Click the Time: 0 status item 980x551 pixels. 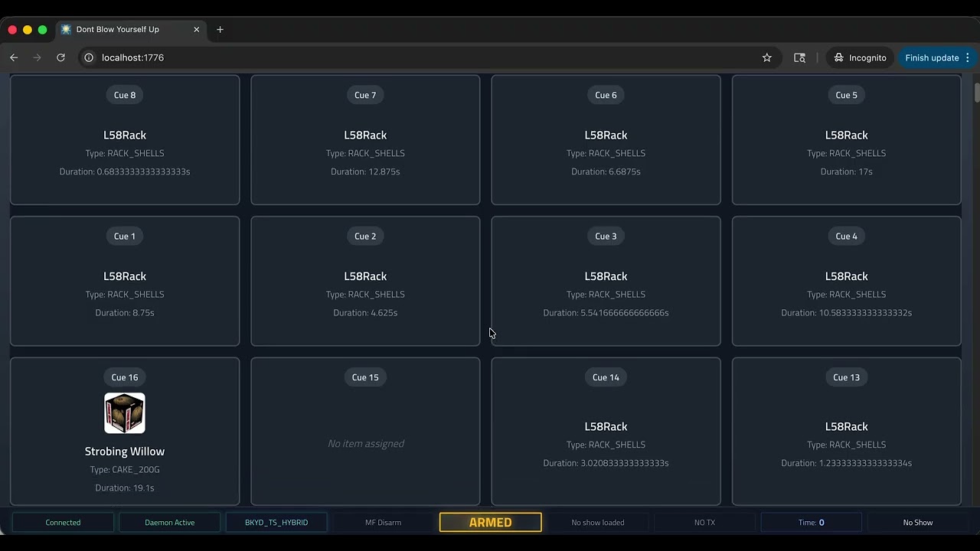click(812, 523)
